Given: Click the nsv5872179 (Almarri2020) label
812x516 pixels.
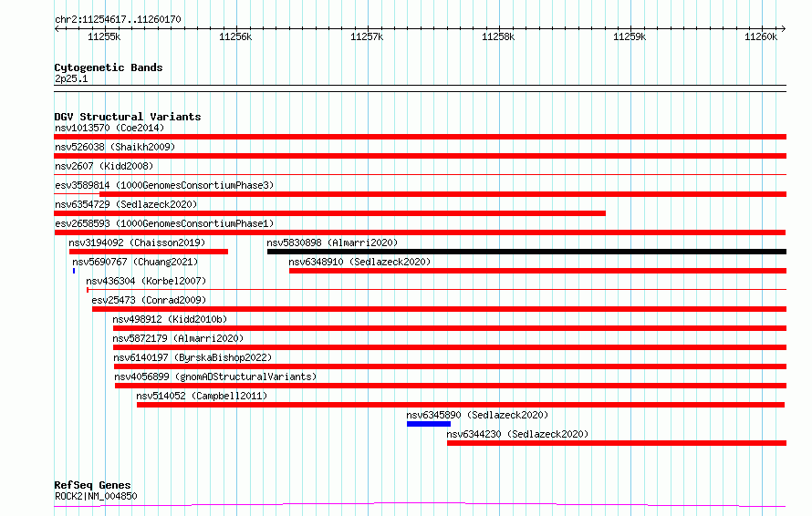Looking at the screenshot, I should click(178, 338).
